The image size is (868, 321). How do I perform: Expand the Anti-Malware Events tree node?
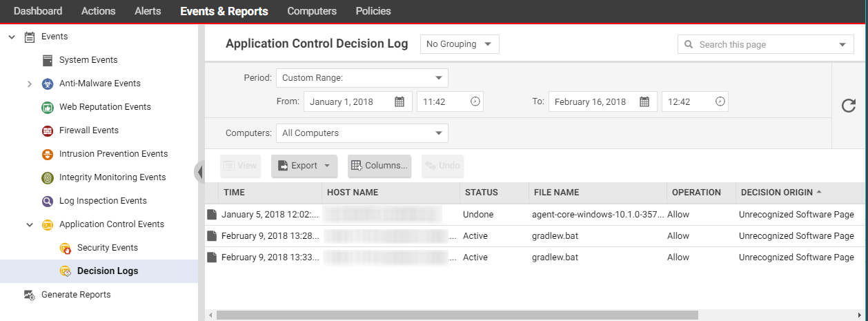point(30,84)
